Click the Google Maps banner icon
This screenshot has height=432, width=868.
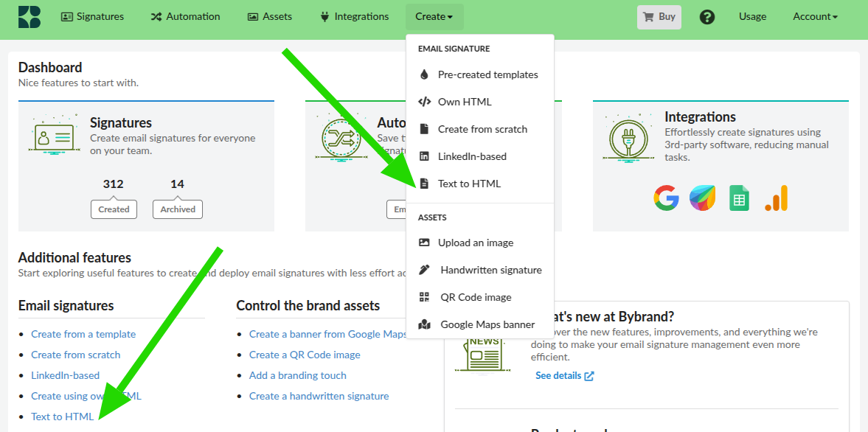coord(426,324)
